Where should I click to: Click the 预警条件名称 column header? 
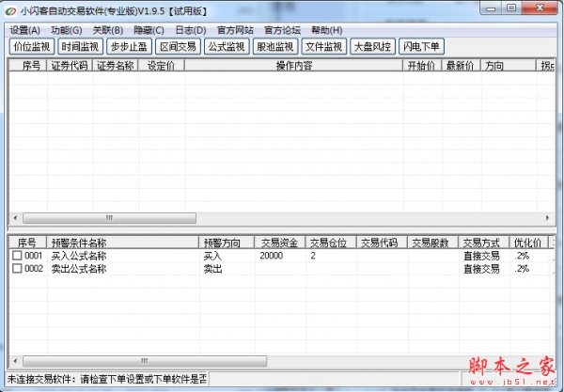(122, 243)
